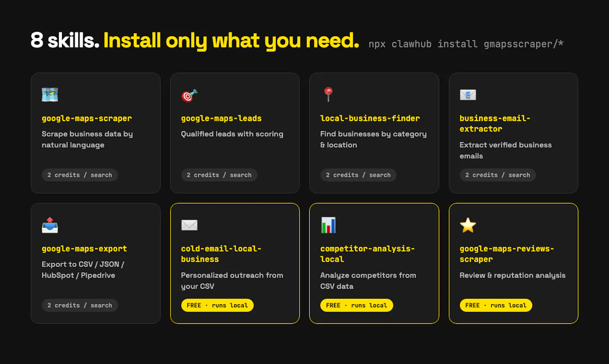
Task: Click the npx clawhub install command text
Action: (466, 44)
